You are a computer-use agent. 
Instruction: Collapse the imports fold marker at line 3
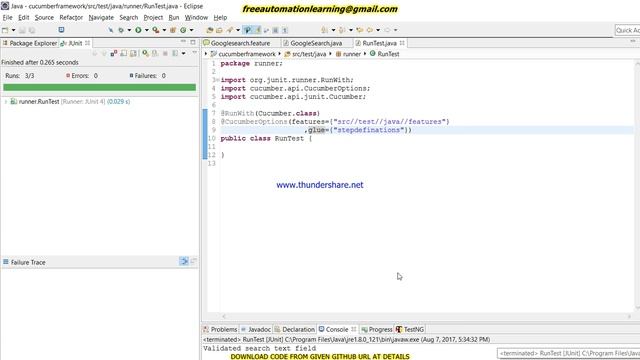point(217,80)
